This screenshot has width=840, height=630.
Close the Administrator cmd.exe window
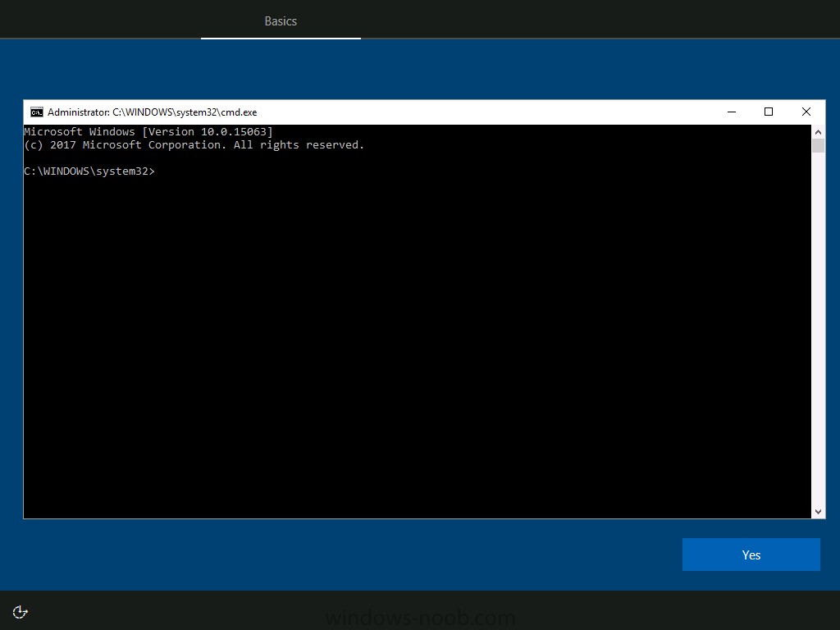806,112
